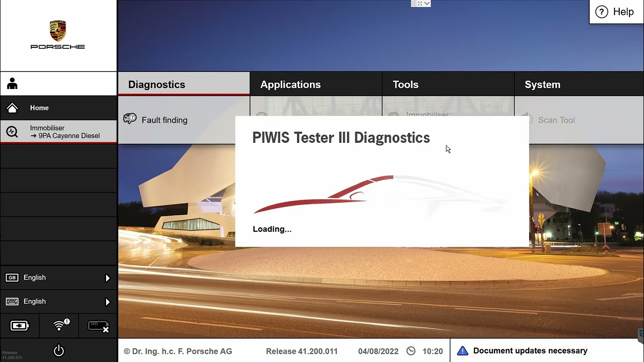Click the keyboard layout icon
The width and height of the screenshot is (644, 362).
tap(12, 301)
